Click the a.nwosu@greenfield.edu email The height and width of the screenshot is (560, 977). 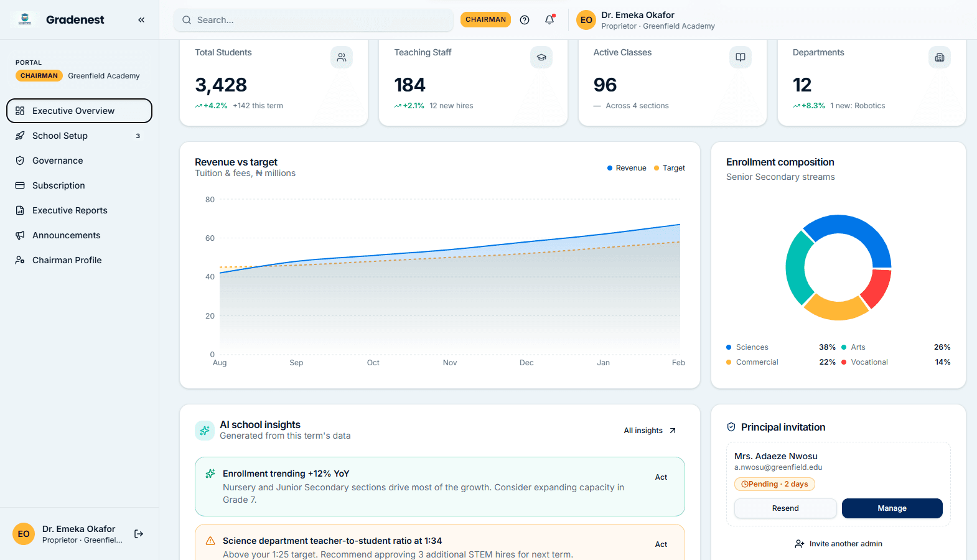click(778, 467)
